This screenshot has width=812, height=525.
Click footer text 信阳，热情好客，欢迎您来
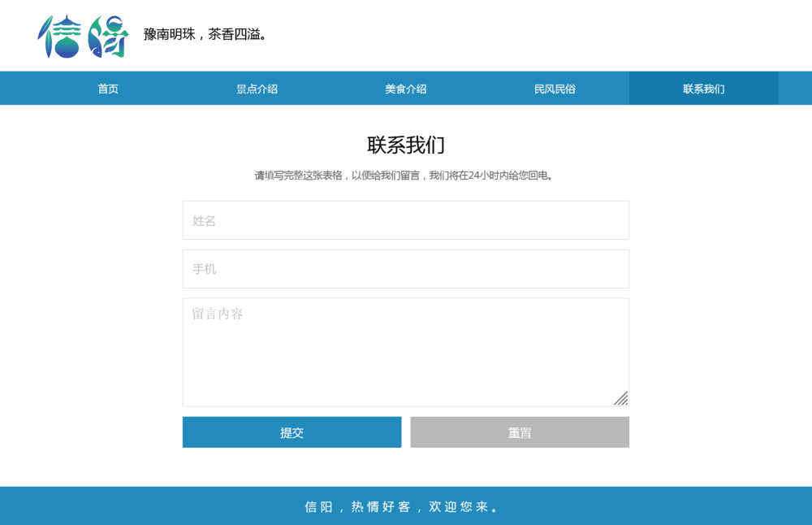[405, 506]
